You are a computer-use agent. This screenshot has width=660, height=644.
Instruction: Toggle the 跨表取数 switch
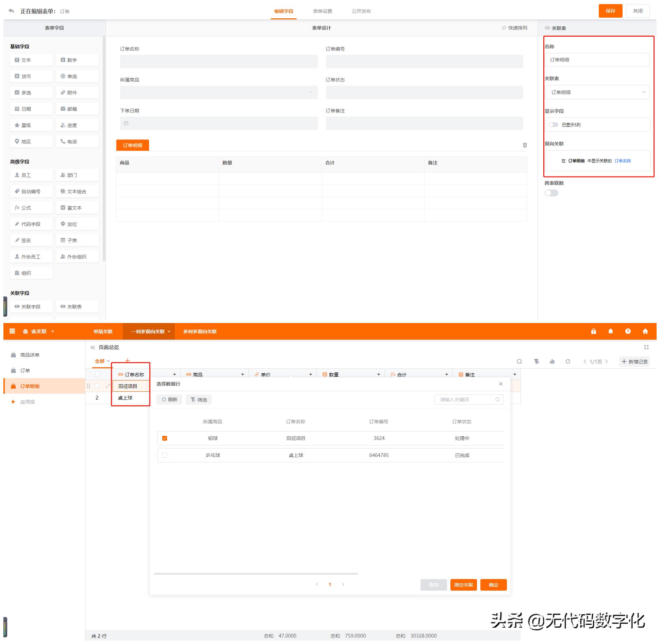[551, 193]
